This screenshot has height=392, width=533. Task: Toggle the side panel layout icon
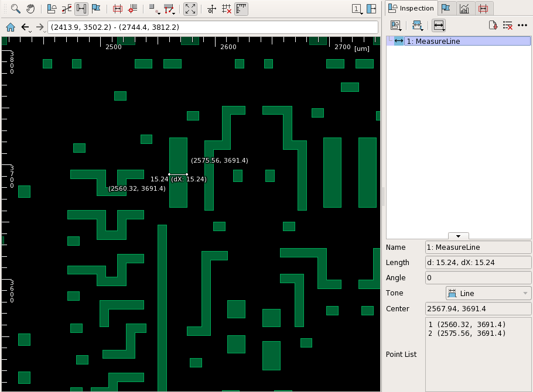point(371,9)
